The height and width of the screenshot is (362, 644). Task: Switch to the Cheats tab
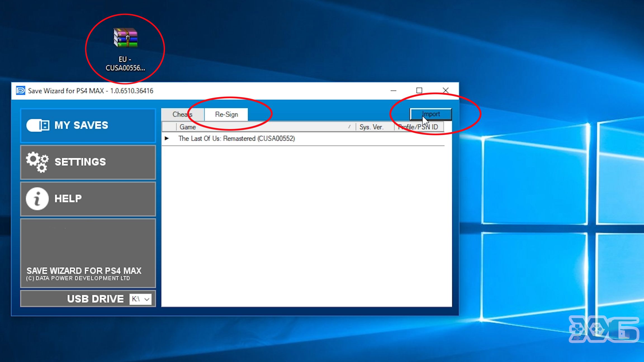183,115
